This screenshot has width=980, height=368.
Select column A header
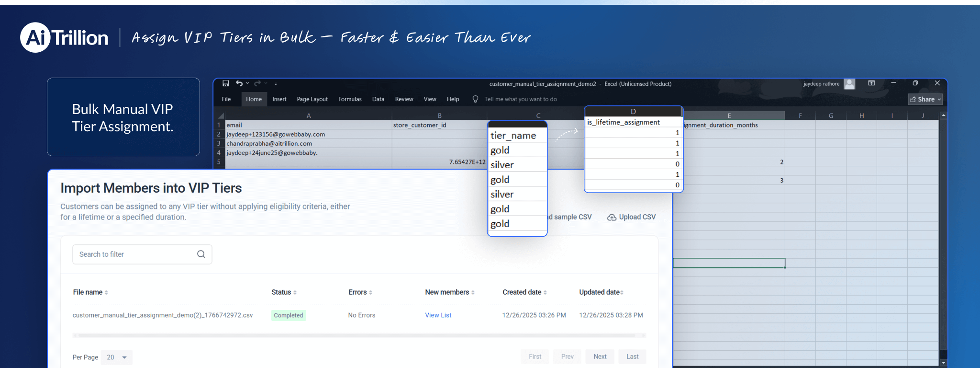point(309,115)
